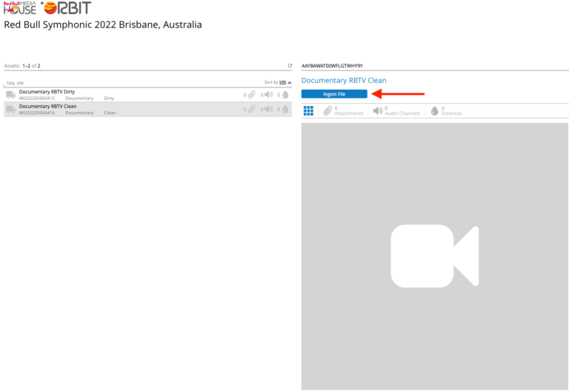The height and width of the screenshot is (392, 569).
Task: Click the video preview placeholder
Action: click(x=434, y=256)
